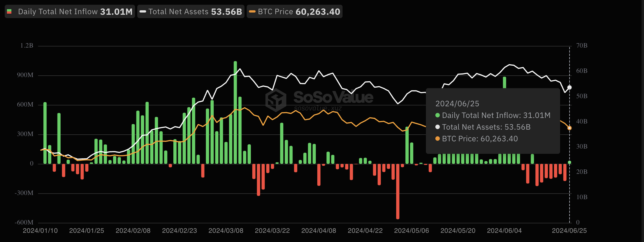Image resolution: width=644 pixels, height=242 pixels.
Task: Click the 70B right axis label
Action: [581, 45]
